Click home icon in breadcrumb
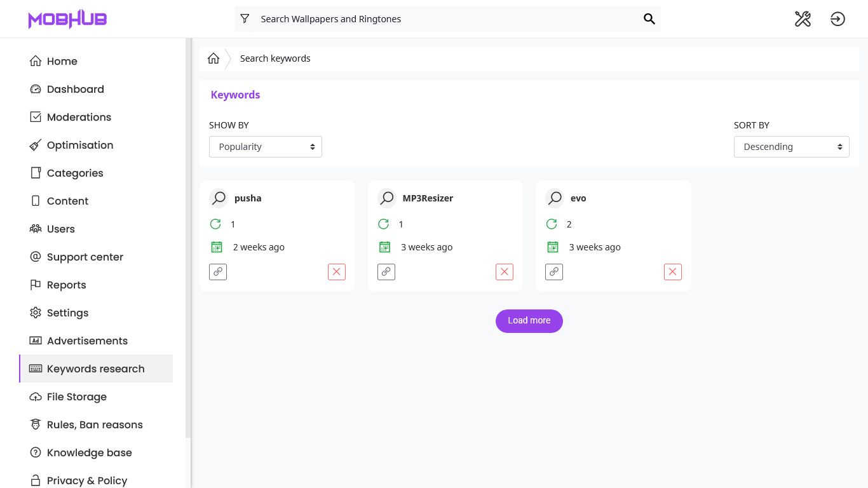868x488 pixels. click(x=214, y=58)
